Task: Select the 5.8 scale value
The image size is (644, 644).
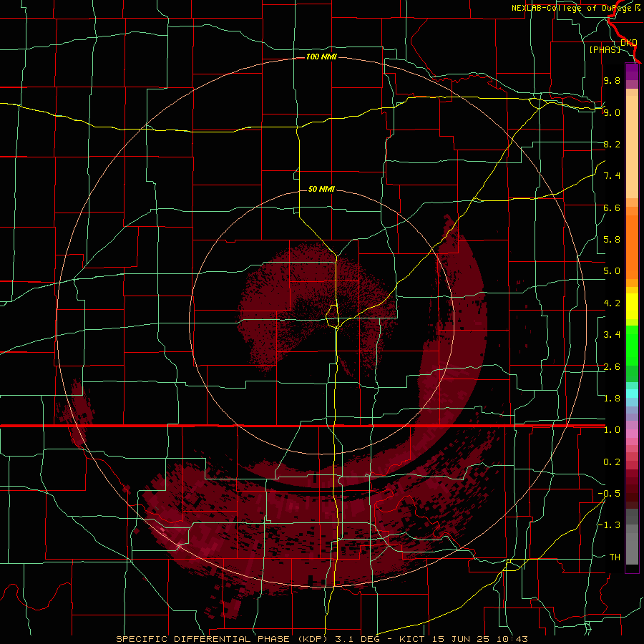Action: tap(612, 240)
